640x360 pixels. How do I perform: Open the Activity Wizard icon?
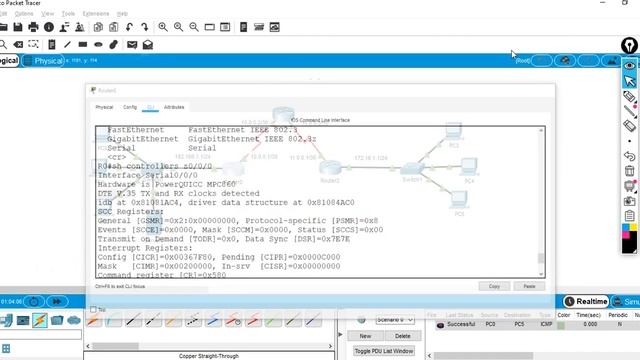[64, 27]
